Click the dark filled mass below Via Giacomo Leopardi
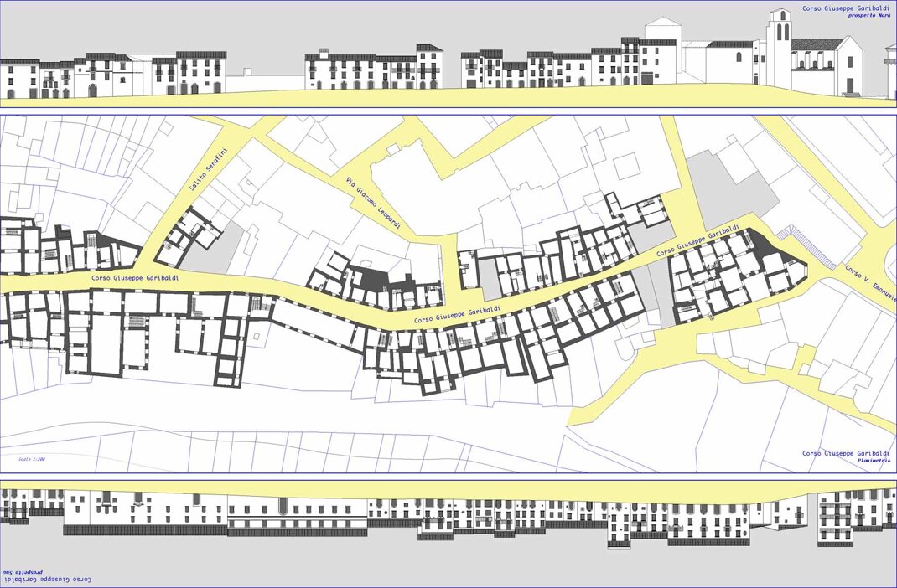Image resolution: width=897 pixels, height=588 pixels. [x=375, y=276]
